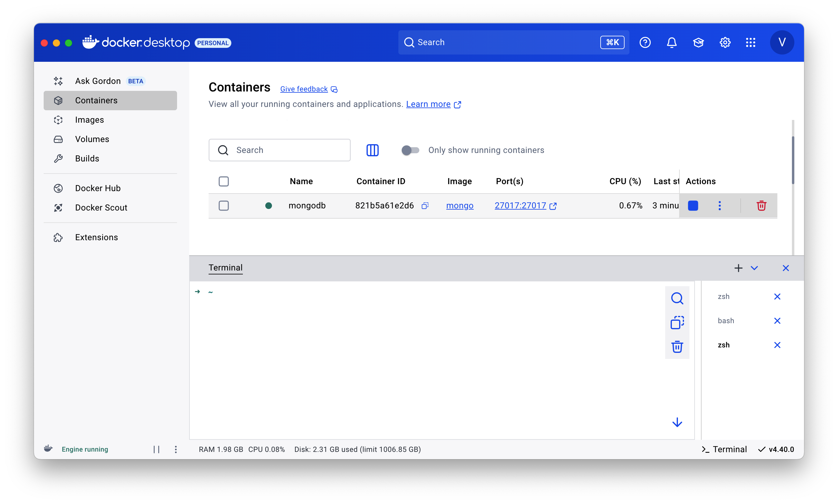838x504 pixels.
Task: Check the mongodb row checkbox
Action: (x=223, y=205)
